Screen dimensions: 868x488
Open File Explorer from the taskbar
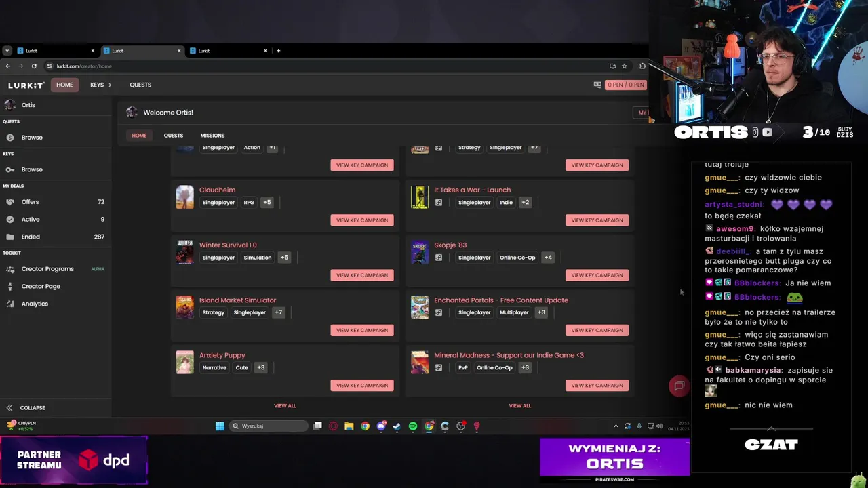click(x=349, y=426)
